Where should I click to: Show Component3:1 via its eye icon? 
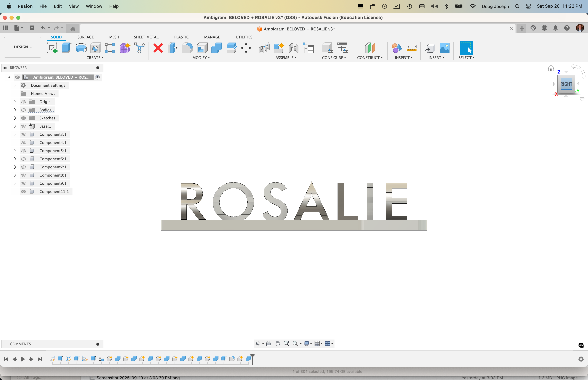click(x=23, y=134)
